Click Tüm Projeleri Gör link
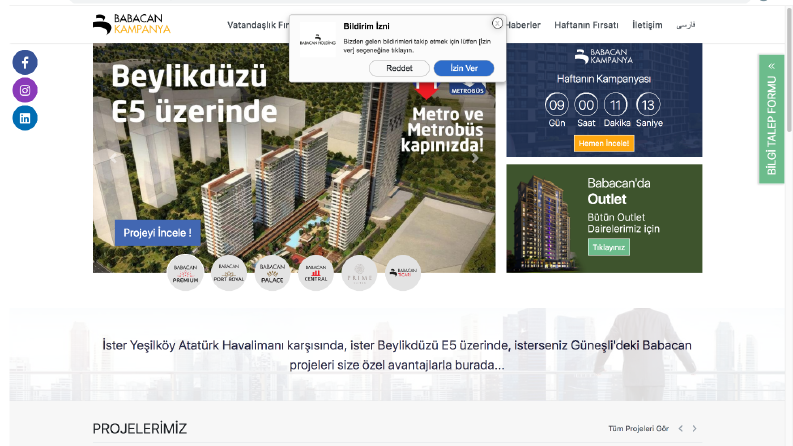Viewport: 793px width, 446px height. (x=638, y=428)
